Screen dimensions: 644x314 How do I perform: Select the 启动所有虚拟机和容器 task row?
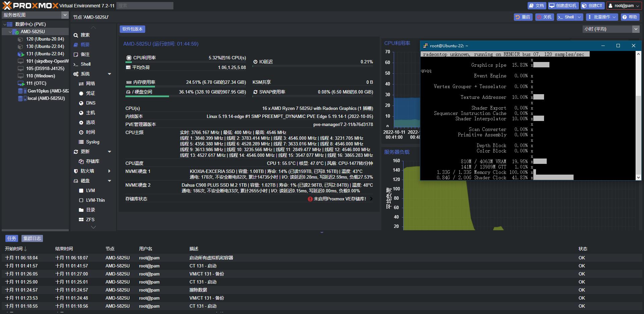[322, 258]
